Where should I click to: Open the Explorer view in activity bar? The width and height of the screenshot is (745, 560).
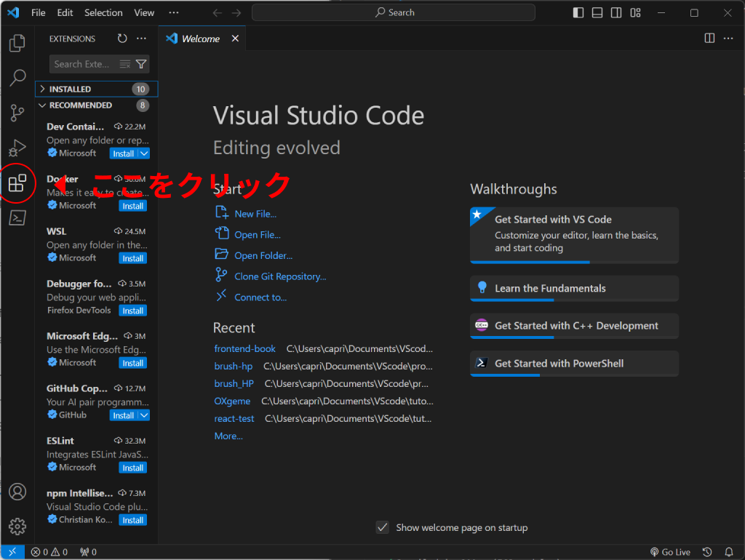[x=17, y=43]
